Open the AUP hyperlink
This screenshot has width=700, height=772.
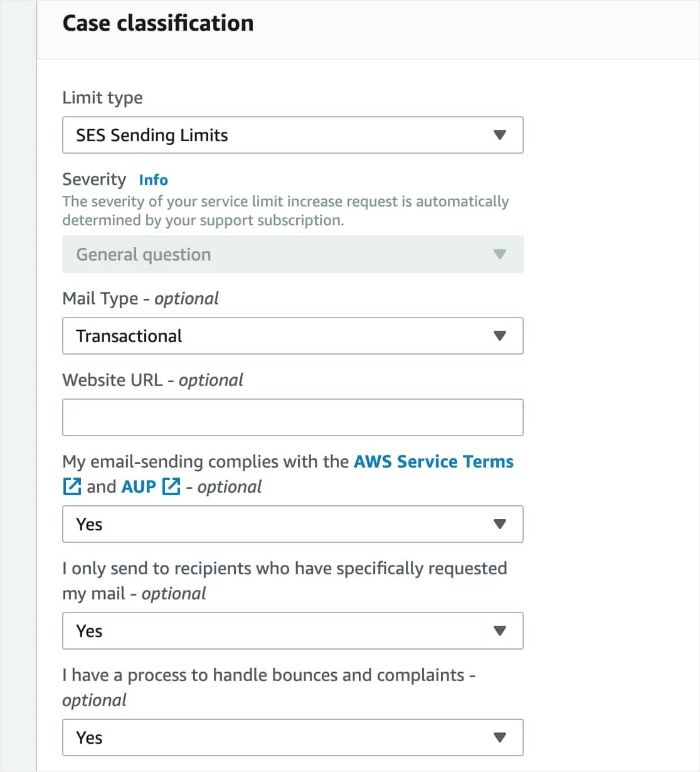click(x=137, y=486)
